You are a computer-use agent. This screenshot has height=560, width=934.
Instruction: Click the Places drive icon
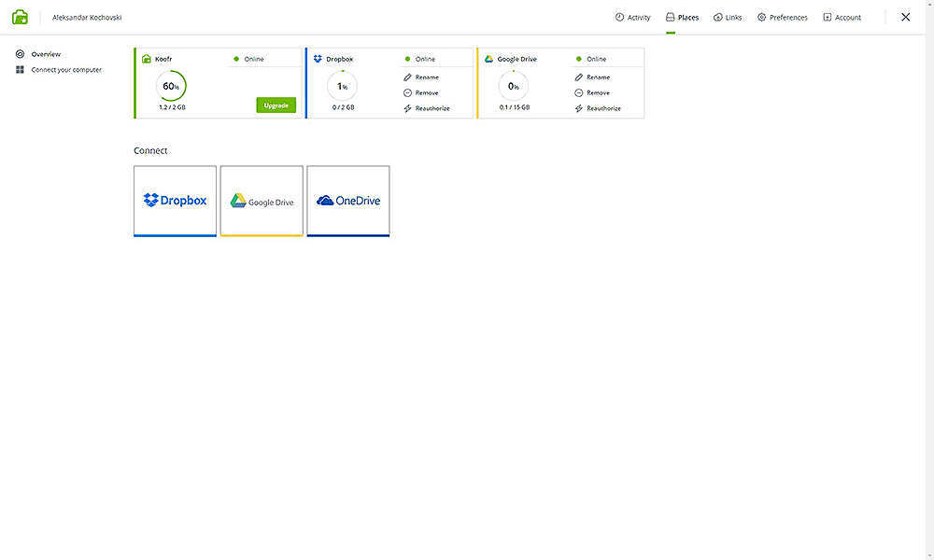670,17
